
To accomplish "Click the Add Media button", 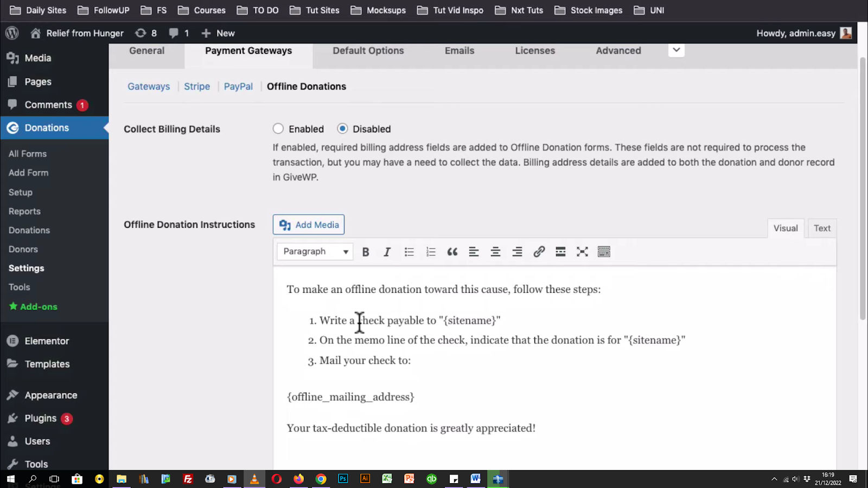I will point(309,224).
